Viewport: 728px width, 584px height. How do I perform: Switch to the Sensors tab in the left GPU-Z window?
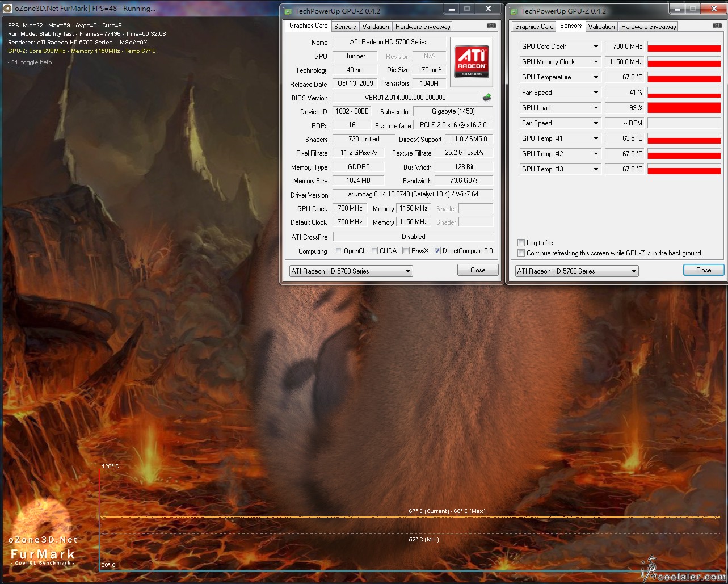click(345, 27)
